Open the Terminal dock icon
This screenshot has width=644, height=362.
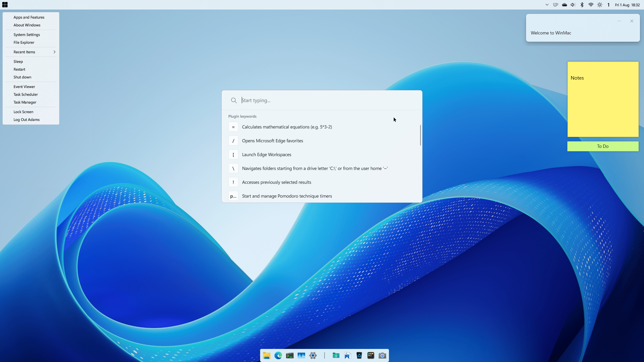[290, 355]
